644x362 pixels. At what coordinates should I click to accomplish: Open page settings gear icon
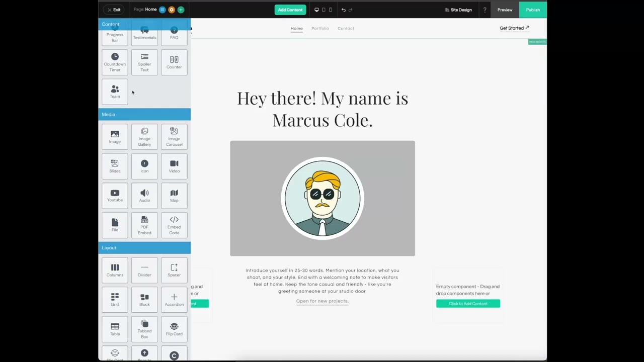pos(172,10)
